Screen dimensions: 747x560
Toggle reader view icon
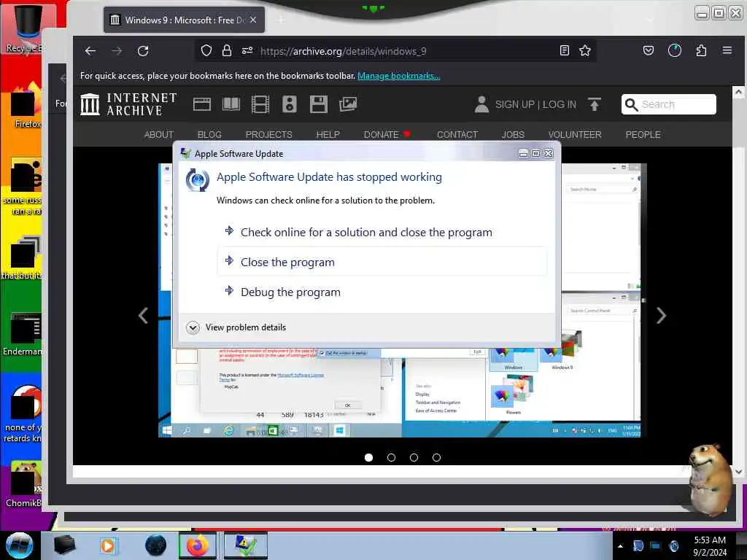565,50
